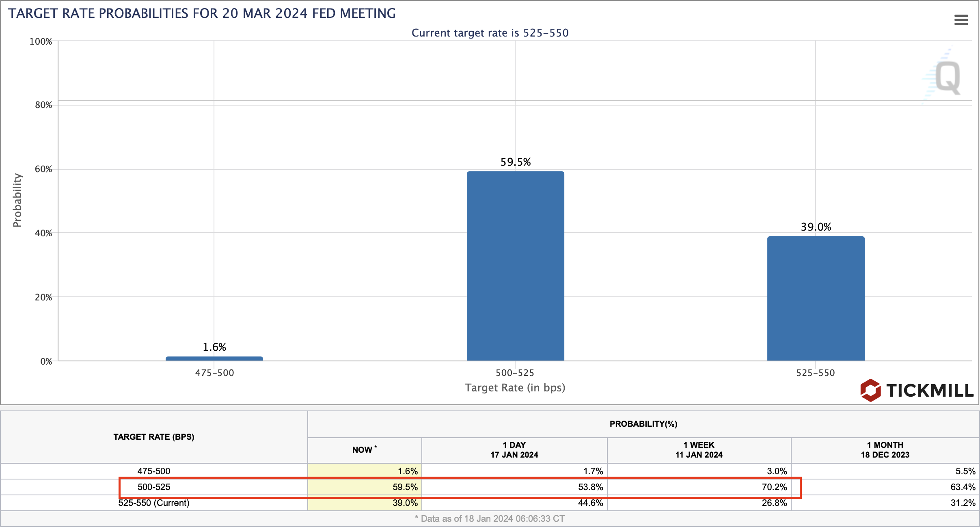Click the 1 DAY 17 JAN 2024 header
Screen dimensions: 980x527
[x=514, y=450]
